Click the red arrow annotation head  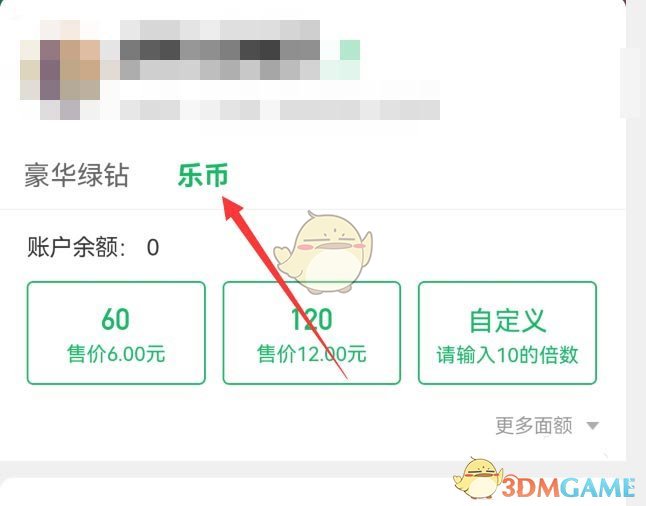(234, 209)
